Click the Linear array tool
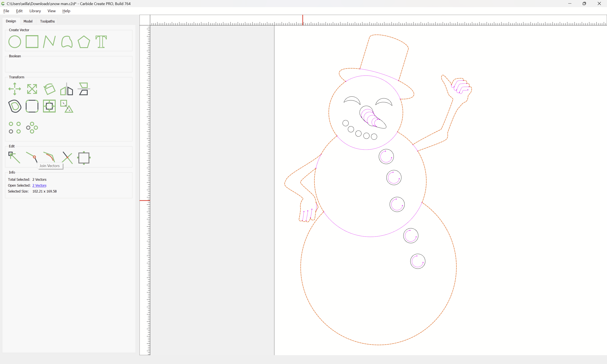The height and width of the screenshot is (364, 607). (15, 127)
